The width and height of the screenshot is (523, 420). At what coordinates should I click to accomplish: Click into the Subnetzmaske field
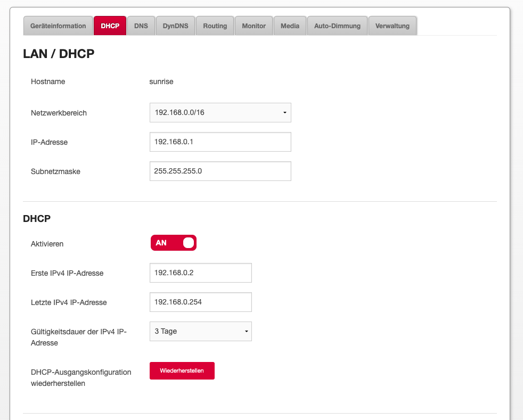220,171
